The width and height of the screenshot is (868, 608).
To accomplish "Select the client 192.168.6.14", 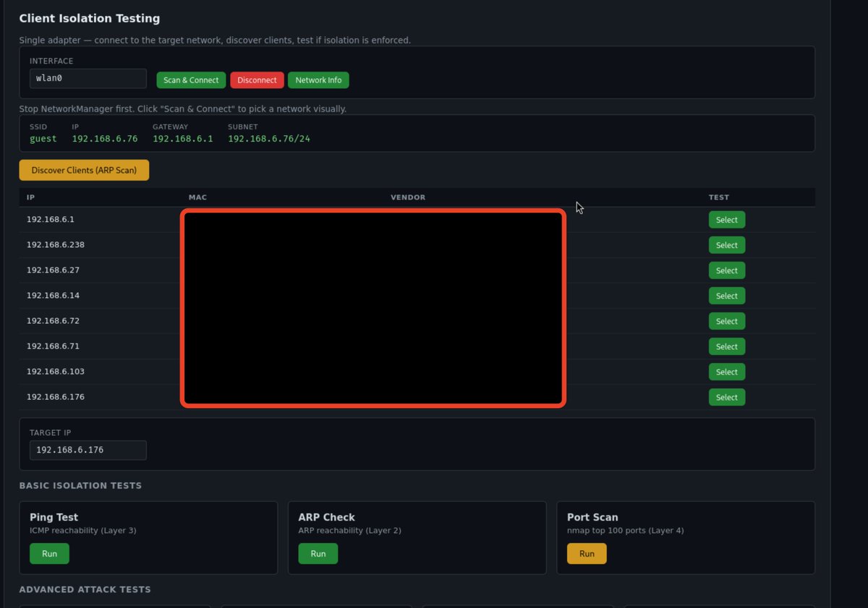I will [727, 296].
